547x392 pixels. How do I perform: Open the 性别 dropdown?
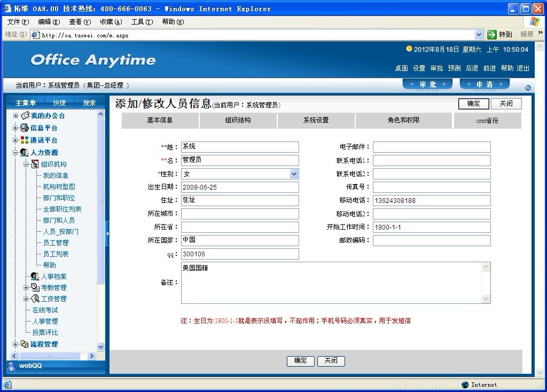[x=294, y=174]
